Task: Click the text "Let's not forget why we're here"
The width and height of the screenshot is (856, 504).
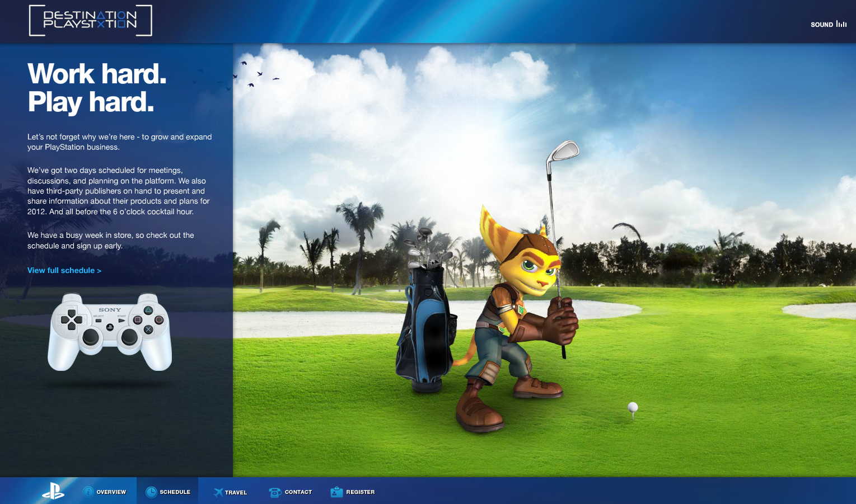Action: coord(81,136)
